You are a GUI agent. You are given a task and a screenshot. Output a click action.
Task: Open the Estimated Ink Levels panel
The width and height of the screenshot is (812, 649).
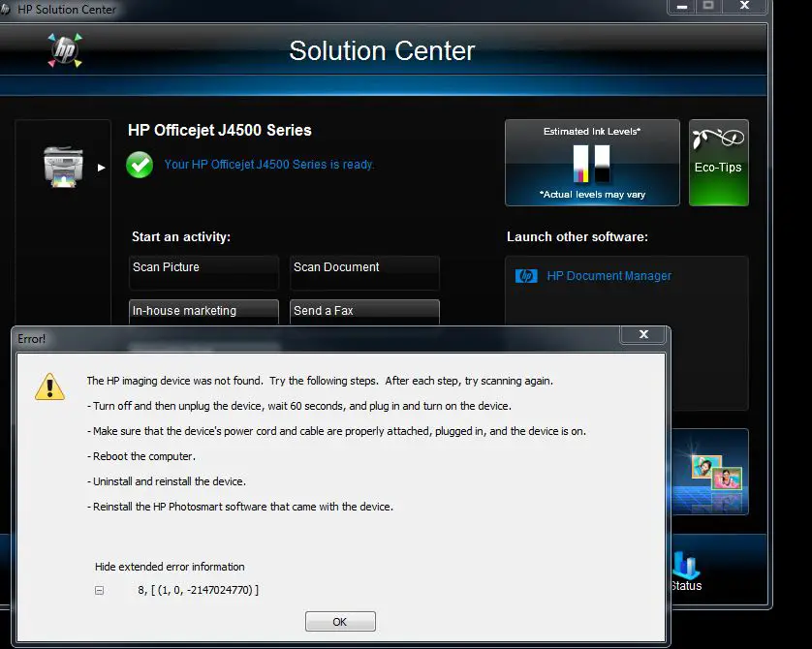point(592,163)
